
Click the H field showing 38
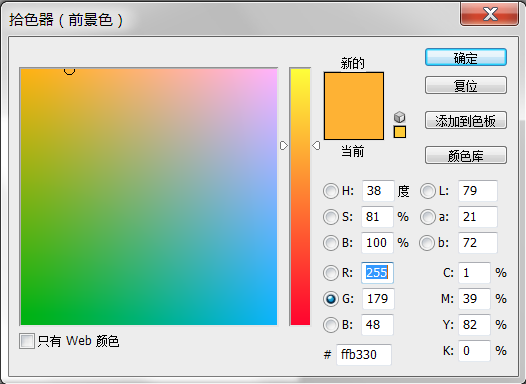click(x=378, y=191)
